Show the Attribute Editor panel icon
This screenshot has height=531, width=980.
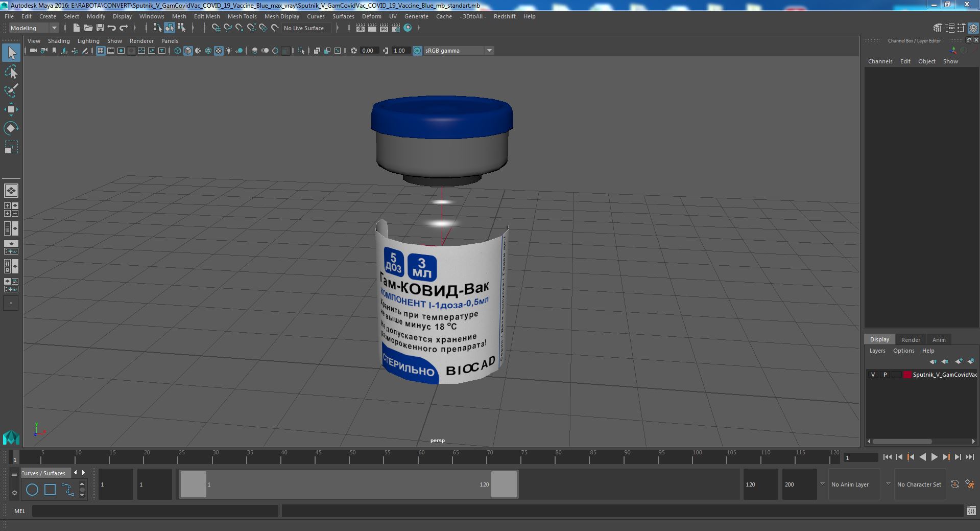pos(949,28)
